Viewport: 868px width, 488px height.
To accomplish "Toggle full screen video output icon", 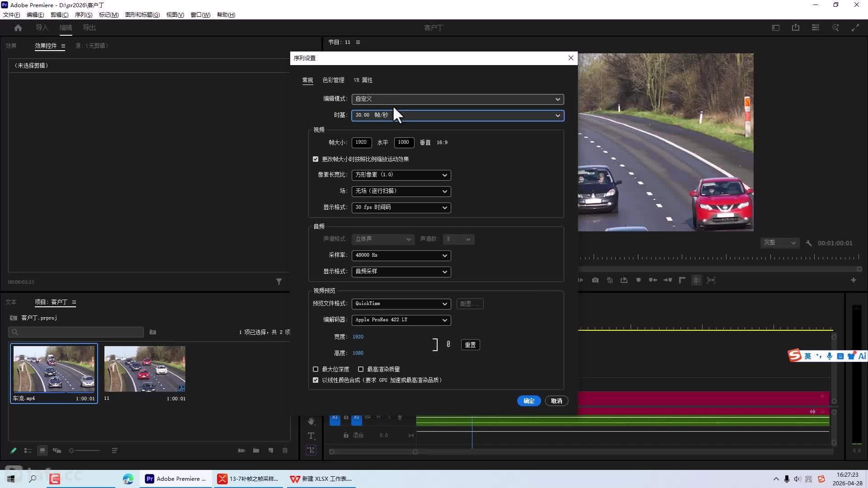I will pyautogui.click(x=855, y=28).
